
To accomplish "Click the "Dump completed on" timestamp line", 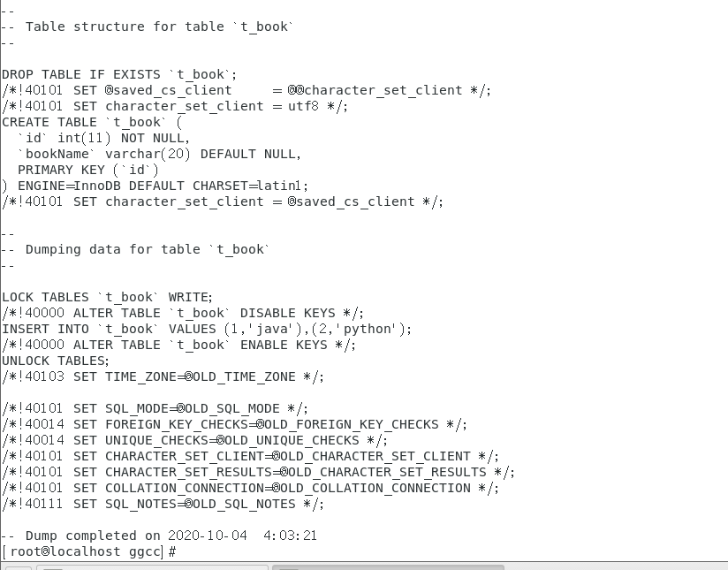I will click(x=159, y=536).
